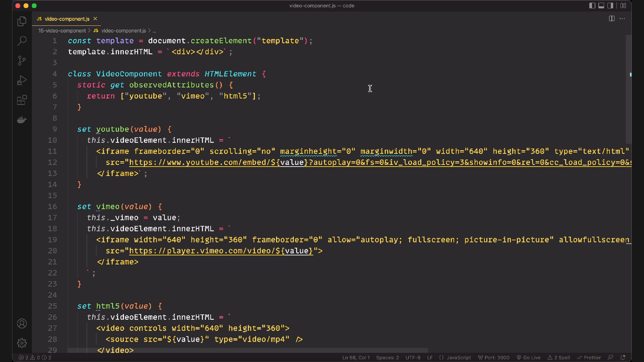
Task: Open the Run and Debug icon
Action: [22, 80]
